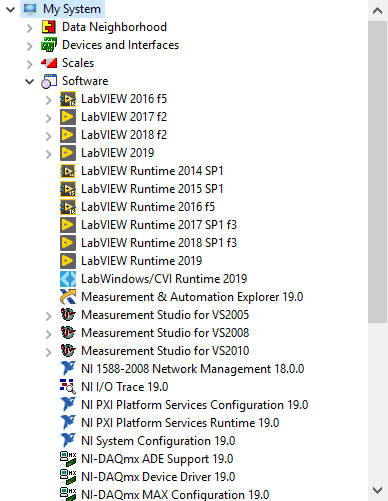Select NI-DAQmx ADE Support 19.0 text

(157, 459)
